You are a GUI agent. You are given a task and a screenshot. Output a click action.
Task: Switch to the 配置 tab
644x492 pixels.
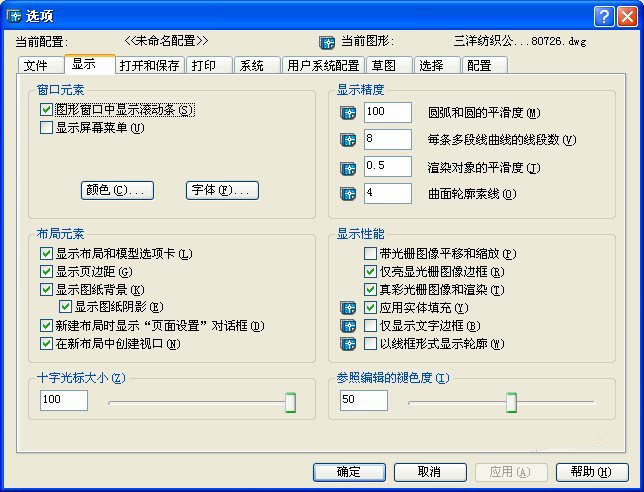pos(485,65)
